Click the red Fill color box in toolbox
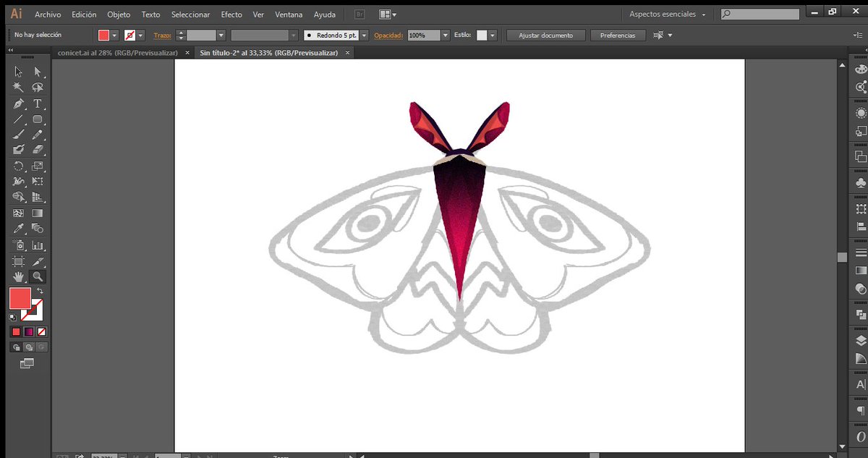 pyautogui.click(x=20, y=298)
